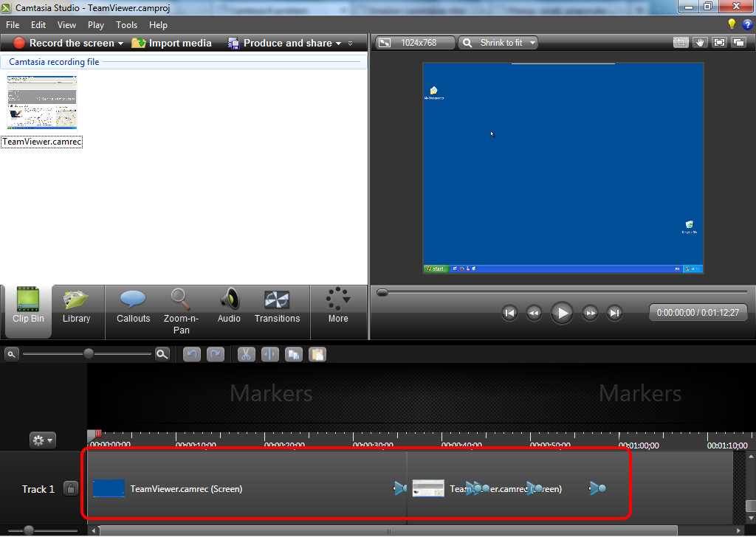756x537 pixels.
Task: Open the Tools menu
Action: 126,25
